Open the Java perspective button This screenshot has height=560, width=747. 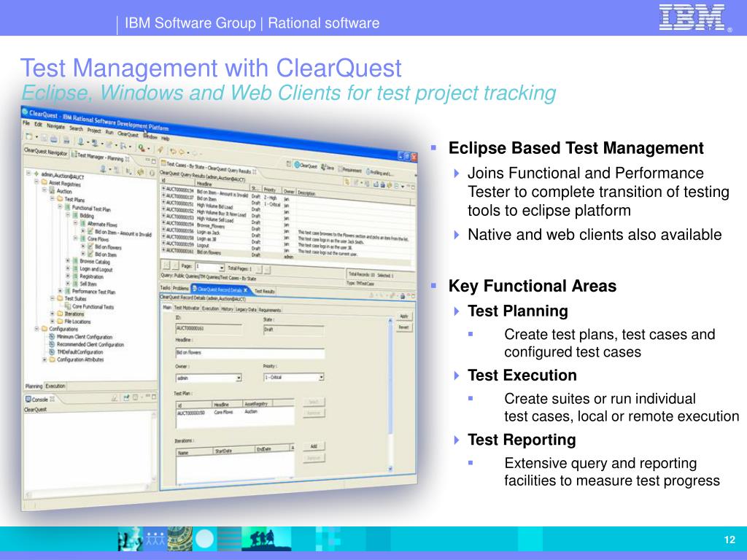[x=328, y=168]
